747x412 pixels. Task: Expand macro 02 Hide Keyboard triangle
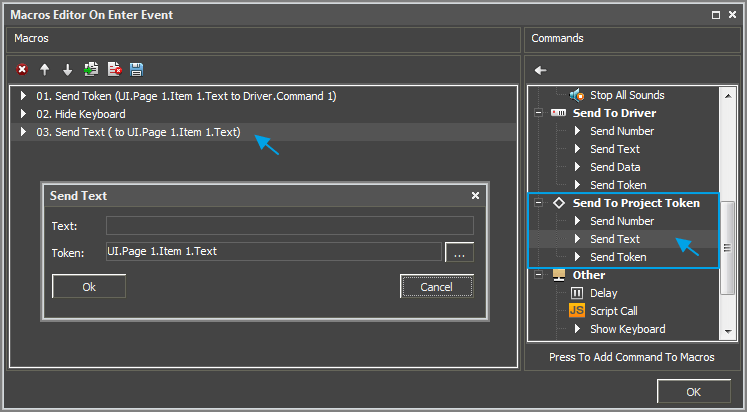23,114
